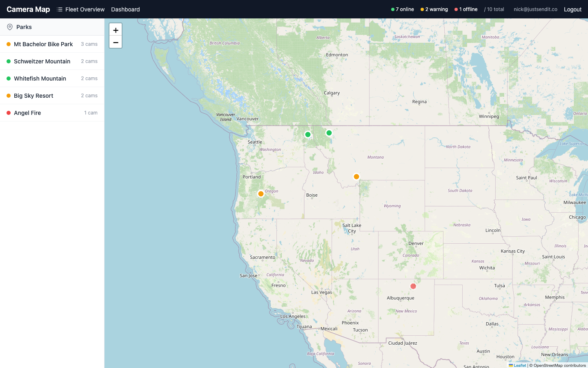Click the red offline status dot in header
Screen dimensions: 588x368
(457, 9)
